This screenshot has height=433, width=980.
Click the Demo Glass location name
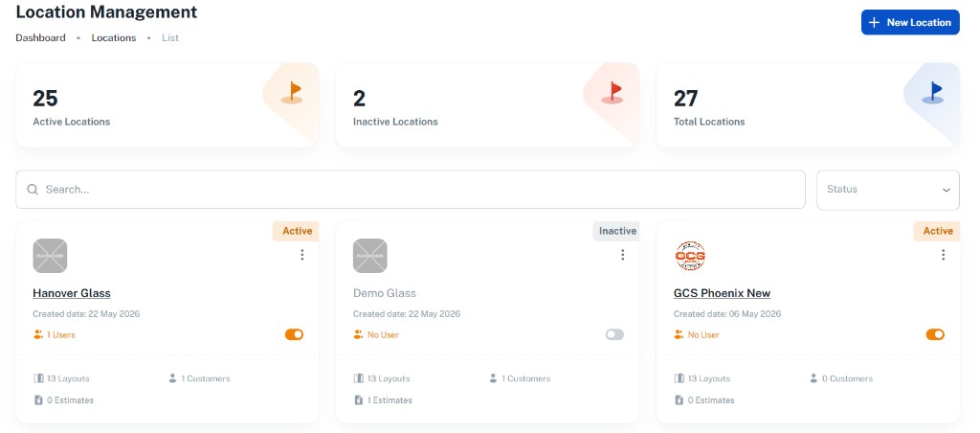[385, 293]
